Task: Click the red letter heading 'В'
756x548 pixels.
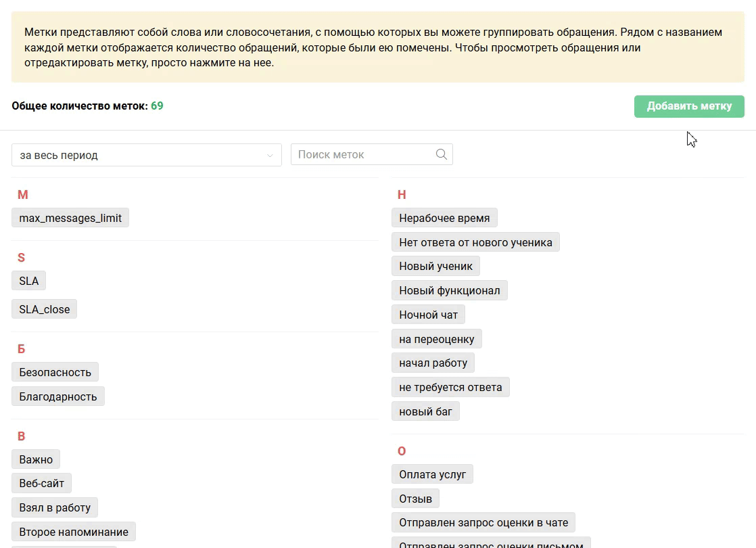Action: [21, 436]
